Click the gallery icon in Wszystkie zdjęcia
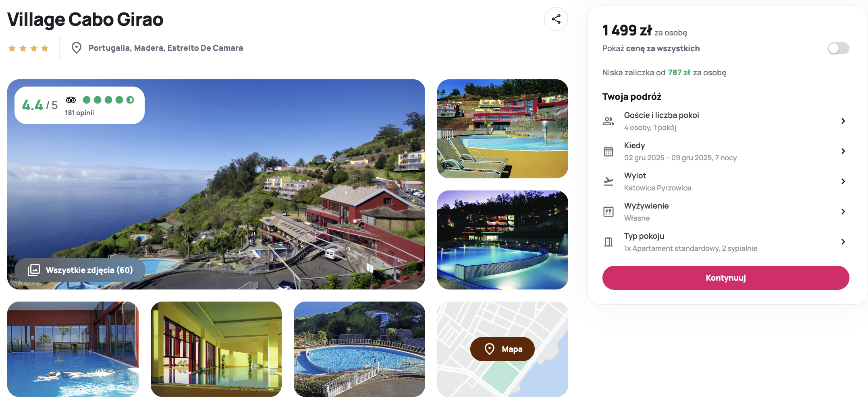Viewport: 868px width, 401px height. coord(34,270)
